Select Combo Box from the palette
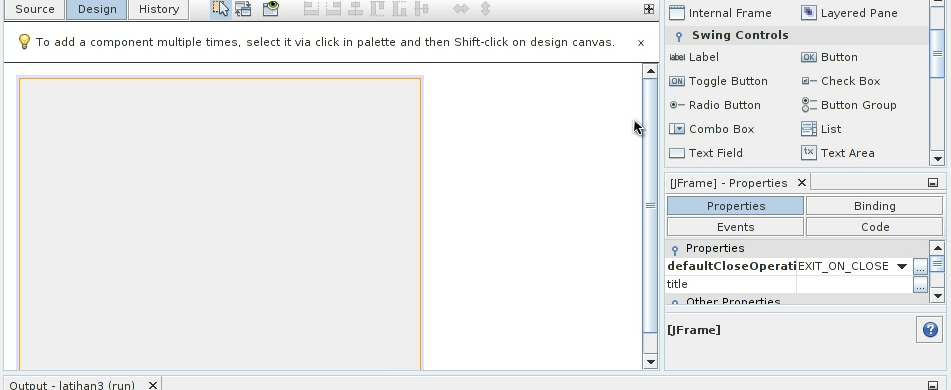 click(711, 129)
